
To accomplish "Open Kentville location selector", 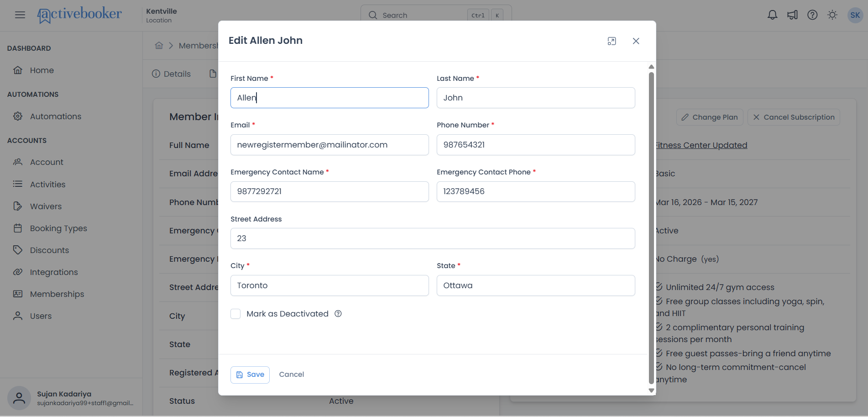I will [162, 15].
